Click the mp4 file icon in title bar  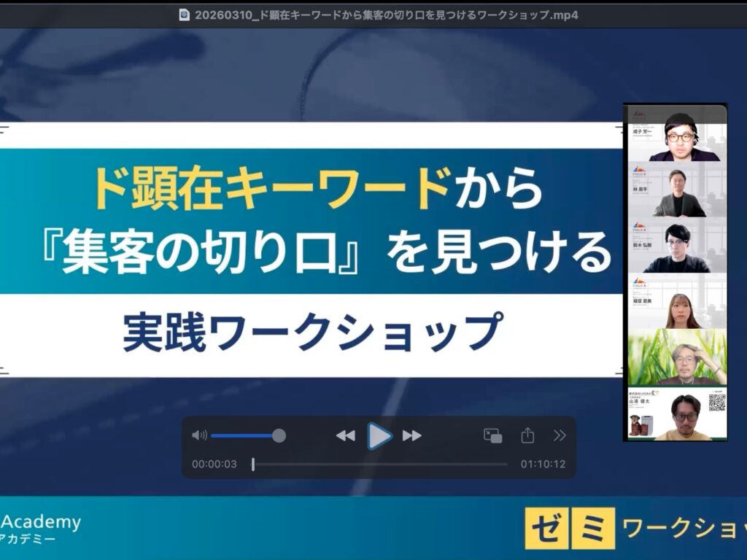tap(185, 15)
